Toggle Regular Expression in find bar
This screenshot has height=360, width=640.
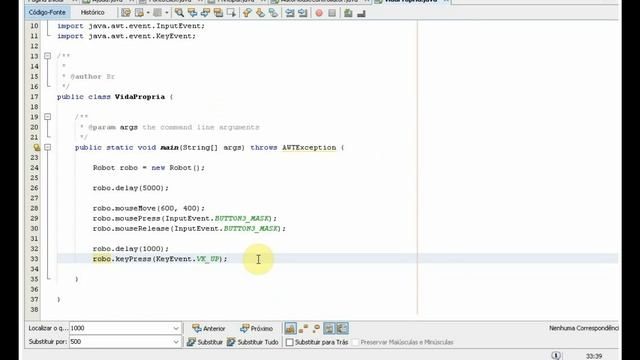click(316, 328)
